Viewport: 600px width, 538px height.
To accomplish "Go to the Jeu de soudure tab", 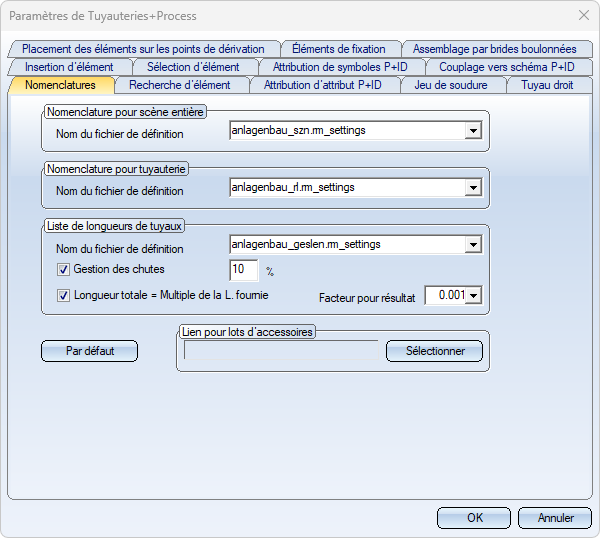I will pyautogui.click(x=451, y=85).
